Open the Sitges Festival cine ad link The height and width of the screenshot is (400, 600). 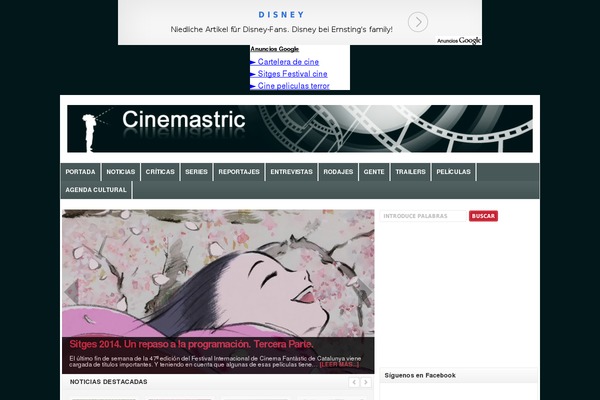[292, 73]
